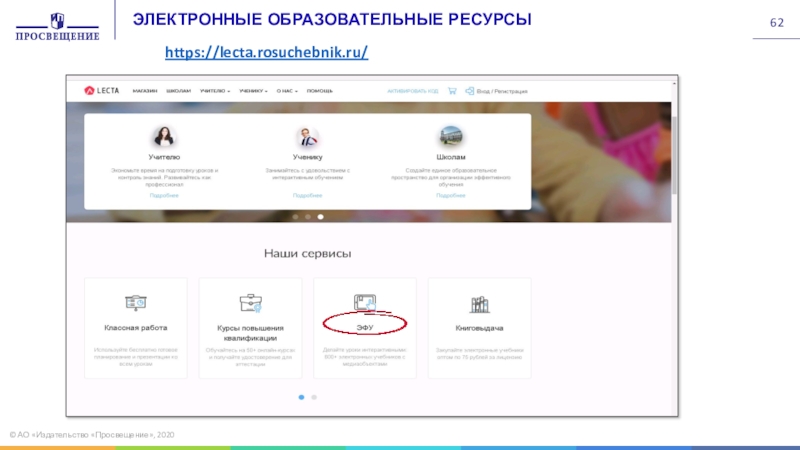Click the Учителю avatar image

point(164,136)
